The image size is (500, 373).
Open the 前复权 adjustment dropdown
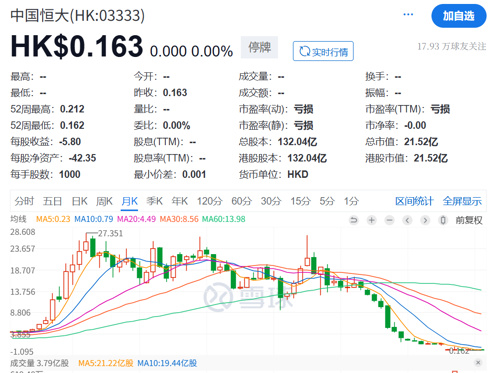[x=469, y=220]
